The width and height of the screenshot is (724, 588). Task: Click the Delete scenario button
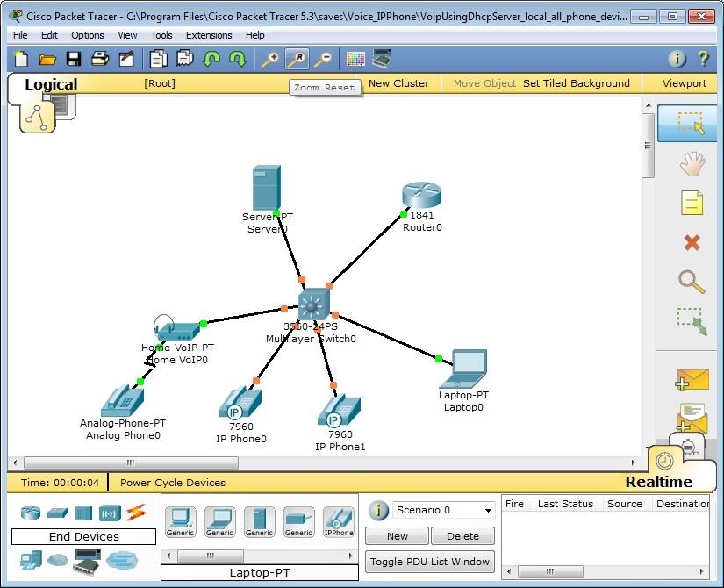462,536
